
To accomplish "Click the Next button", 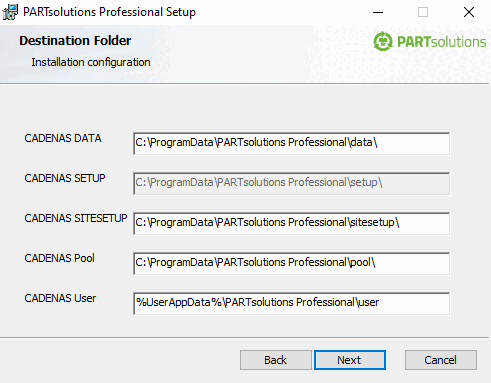I will point(350,360).
